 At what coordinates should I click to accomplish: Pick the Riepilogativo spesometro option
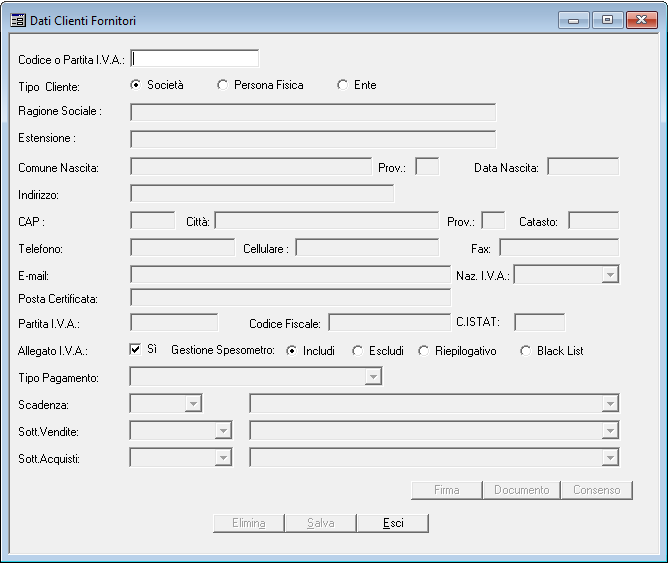(424, 351)
